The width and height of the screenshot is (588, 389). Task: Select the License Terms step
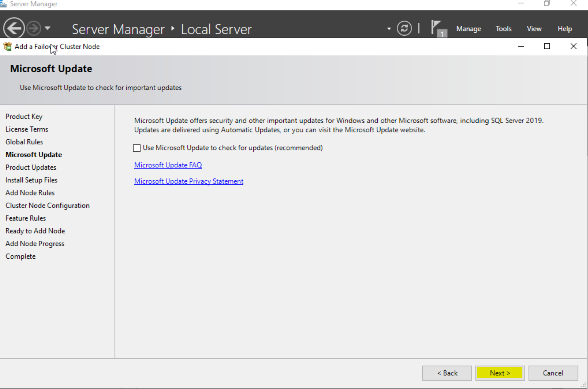27,129
